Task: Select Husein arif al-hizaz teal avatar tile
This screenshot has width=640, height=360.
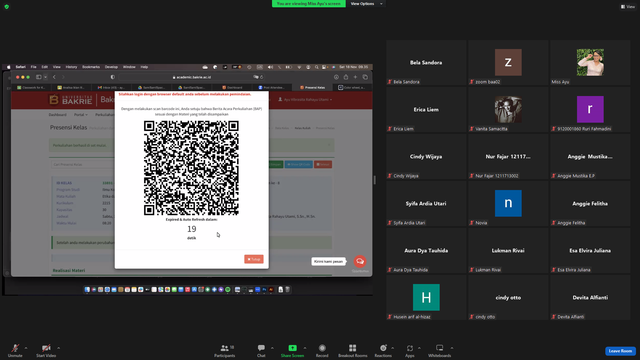Action: point(426,298)
